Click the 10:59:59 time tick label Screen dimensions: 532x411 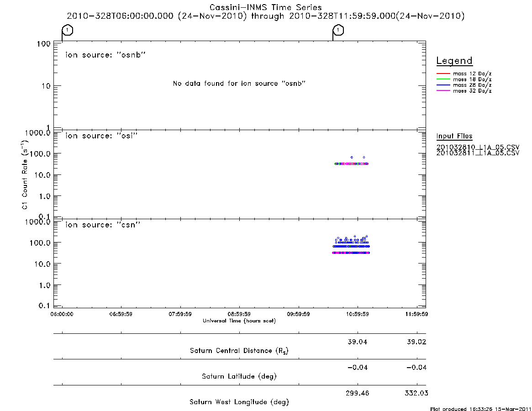coord(358,314)
